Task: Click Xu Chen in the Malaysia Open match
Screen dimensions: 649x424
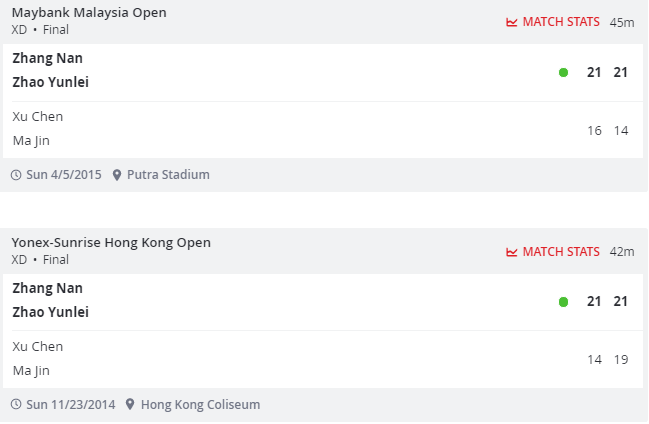Action: click(37, 116)
